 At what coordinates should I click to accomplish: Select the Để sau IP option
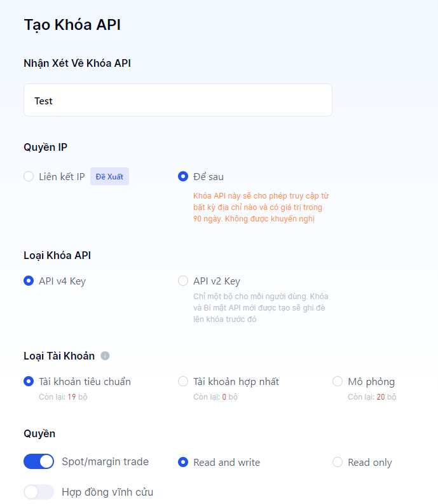(183, 176)
